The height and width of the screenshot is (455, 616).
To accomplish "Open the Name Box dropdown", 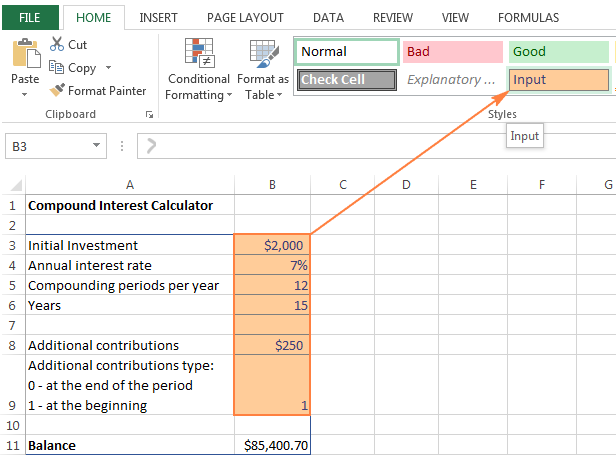I will [97, 146].
